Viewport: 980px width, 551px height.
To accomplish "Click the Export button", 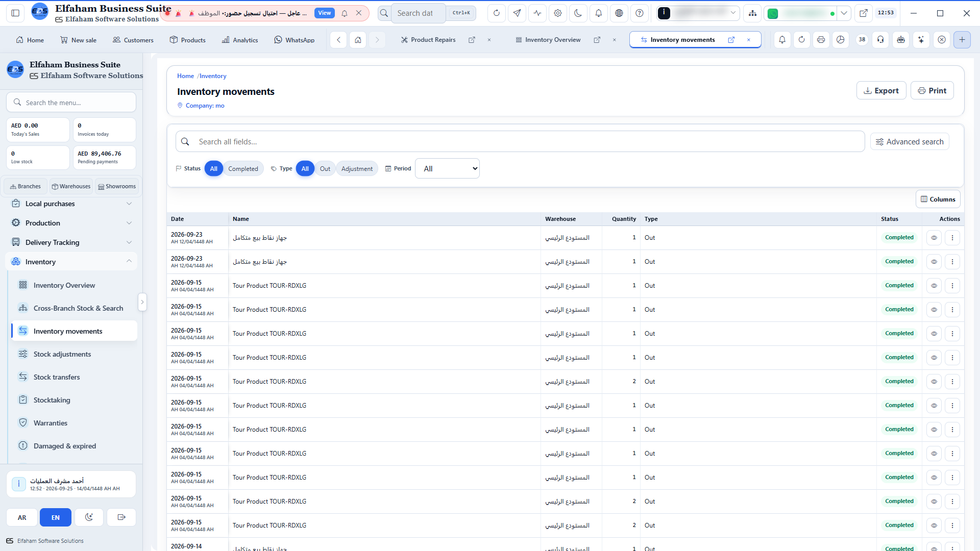I will (x=881, y=91).
